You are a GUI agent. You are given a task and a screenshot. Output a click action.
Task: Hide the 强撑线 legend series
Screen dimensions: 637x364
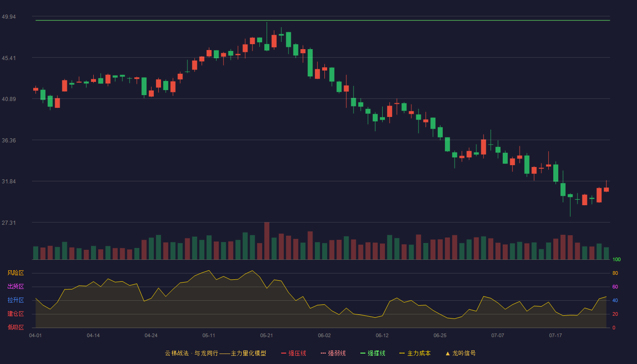[x=373, y=353]
